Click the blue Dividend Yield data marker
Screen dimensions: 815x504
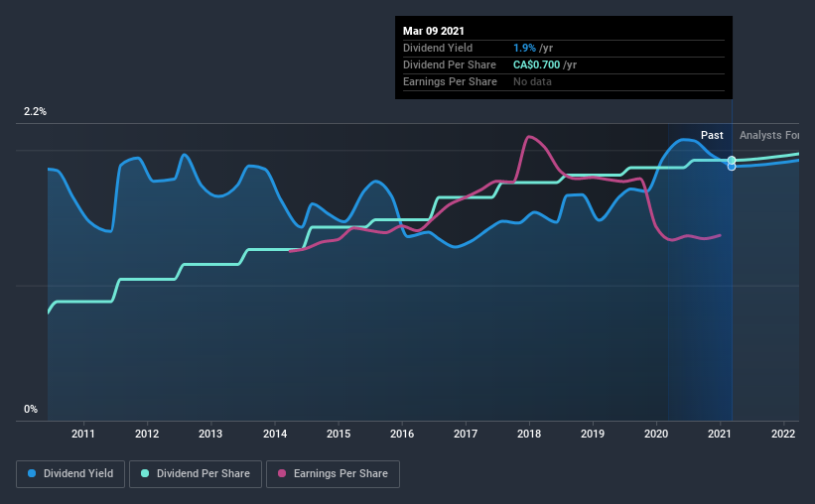tap(732, 167)
